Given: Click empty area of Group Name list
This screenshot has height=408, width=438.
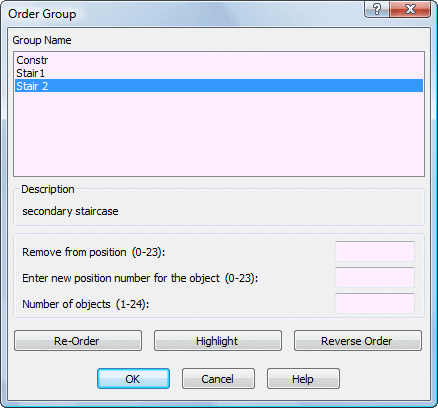Looking at the screenshot, I should (219, 133).
